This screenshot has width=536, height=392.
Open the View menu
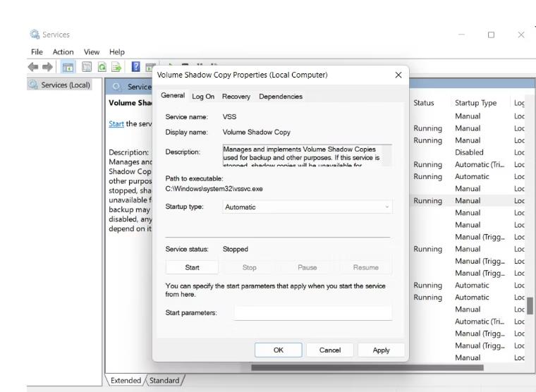coord(92,52)
